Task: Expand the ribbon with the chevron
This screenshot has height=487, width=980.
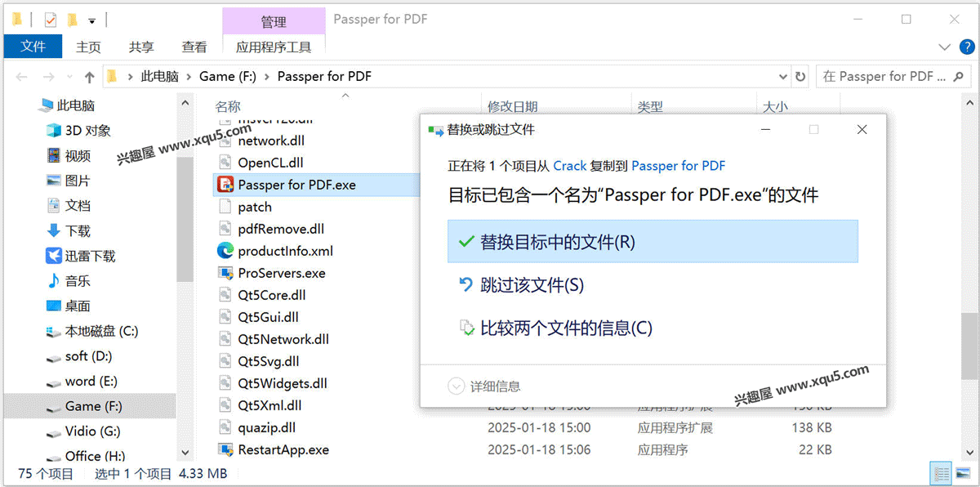Action: click(x=945, y=47)
